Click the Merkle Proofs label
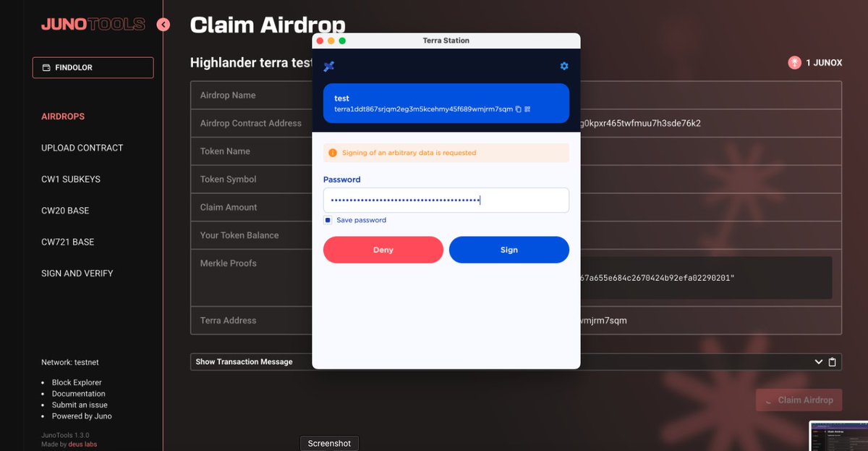The height and width of the screenshot is (451, 868). pos(229,264)
